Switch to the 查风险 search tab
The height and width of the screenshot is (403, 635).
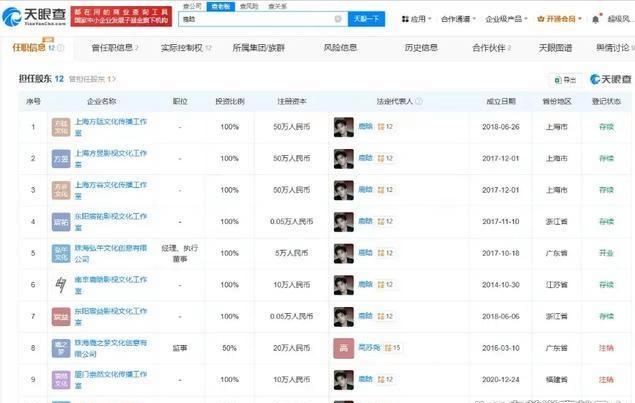(249, 6)
